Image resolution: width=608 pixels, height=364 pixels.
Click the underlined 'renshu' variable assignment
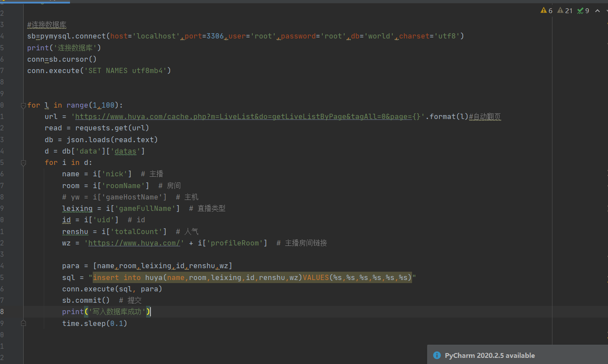pyautogui.click(x=75, y=231)
